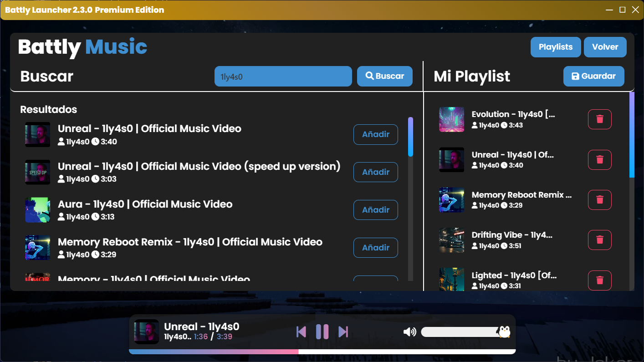Screen dimensions: 644x362
Task: Mute the volume with the speaker icon
Action: point(410,332)
